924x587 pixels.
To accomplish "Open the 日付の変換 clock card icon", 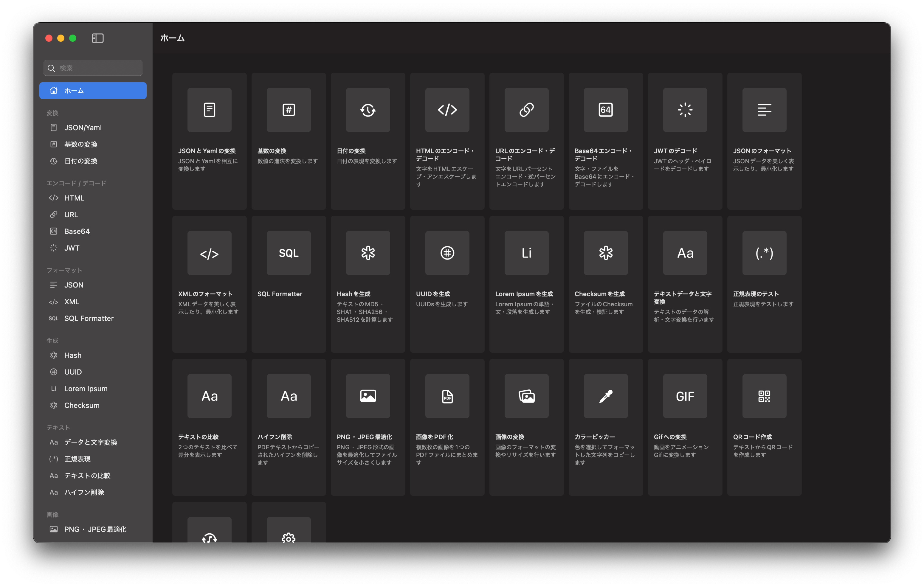I will (368, 110).
